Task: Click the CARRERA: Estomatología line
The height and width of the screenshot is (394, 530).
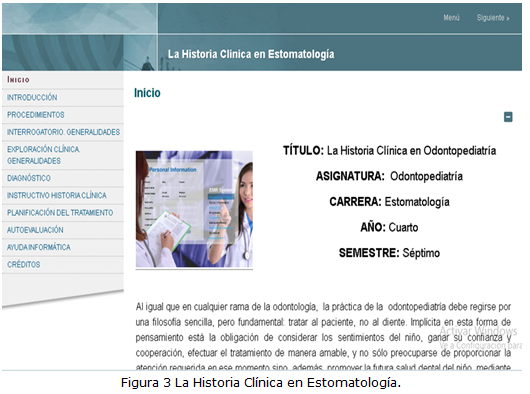Action: click(x=389, y=202)
